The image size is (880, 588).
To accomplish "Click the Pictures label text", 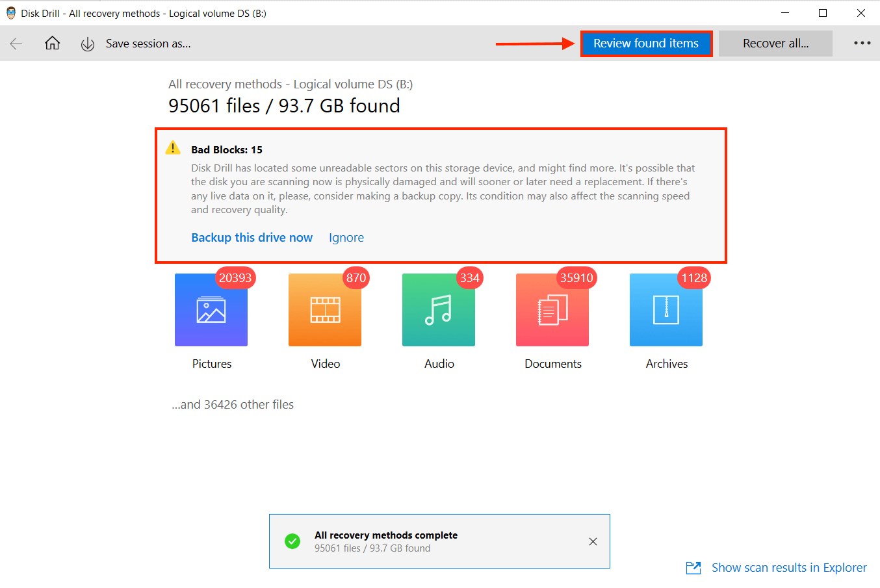I will pos(212,364).
